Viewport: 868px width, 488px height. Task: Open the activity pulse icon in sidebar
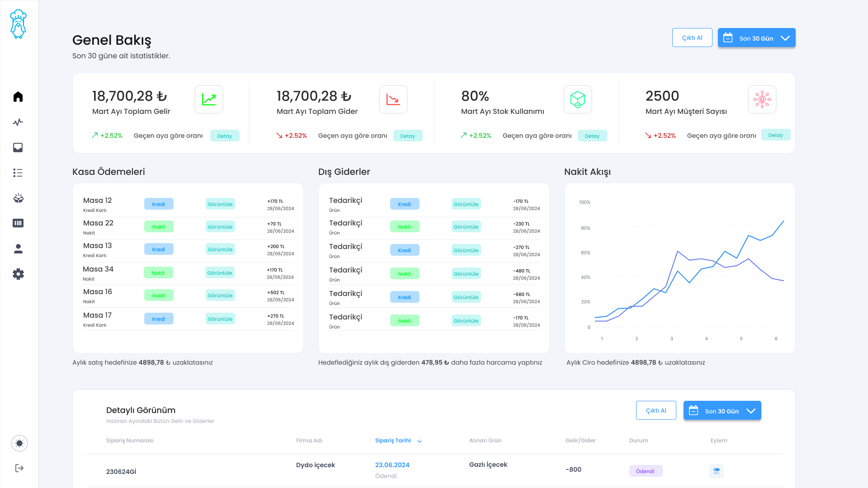pyautogui.click(x=18, y=122)
